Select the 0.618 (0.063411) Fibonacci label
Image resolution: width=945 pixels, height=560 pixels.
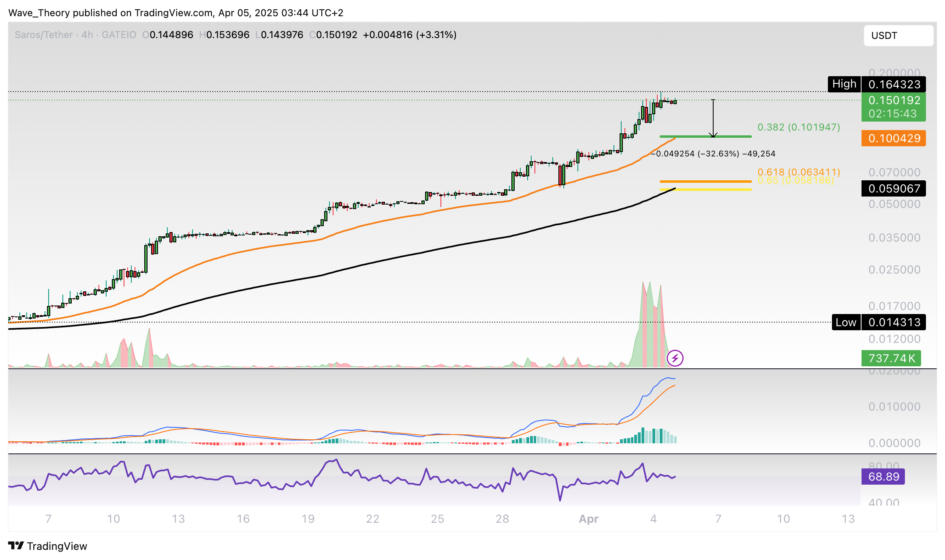[x=798, y=172]
